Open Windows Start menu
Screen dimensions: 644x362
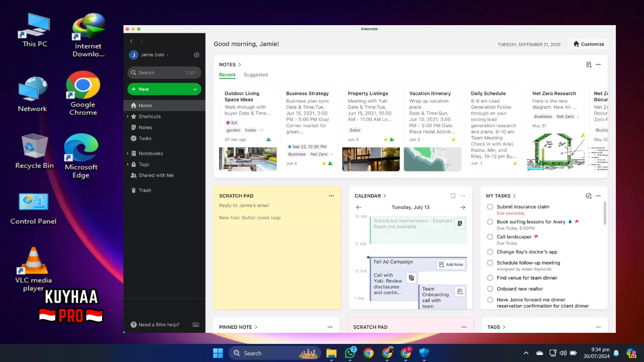(218, 353)
